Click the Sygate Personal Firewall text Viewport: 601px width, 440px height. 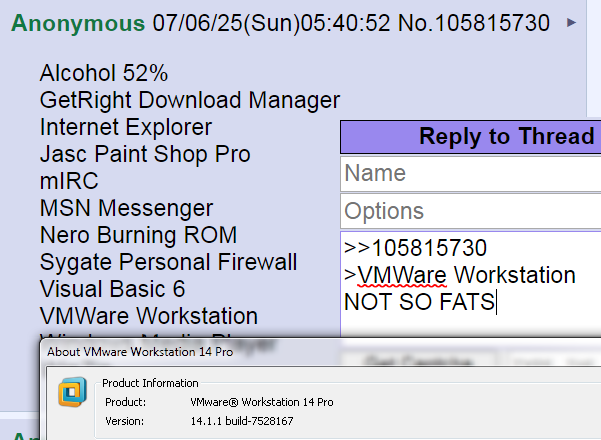coord(168,262)
